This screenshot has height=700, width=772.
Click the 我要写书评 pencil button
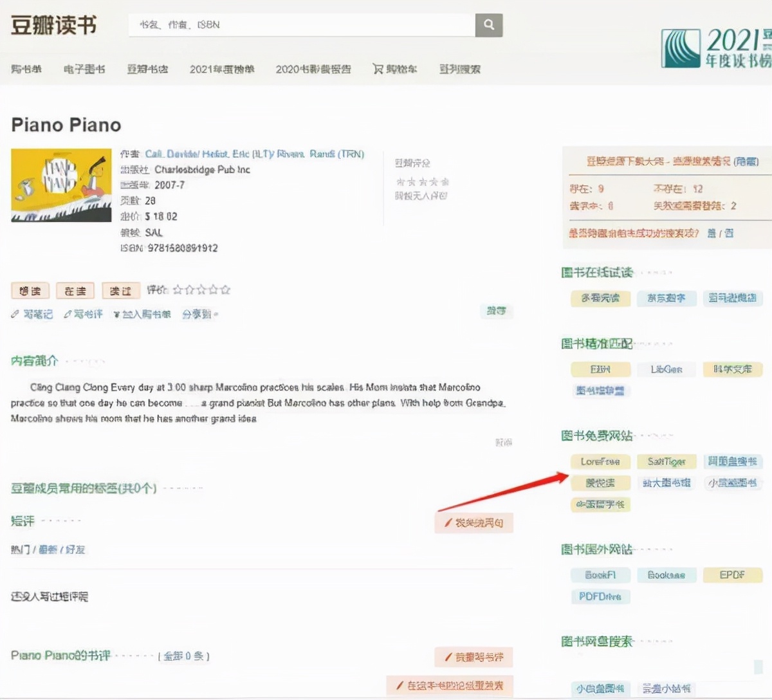point(474,658)
